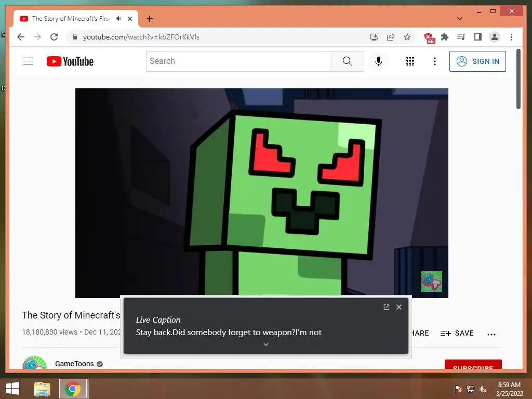Open Chrome extensions puzzle menu

(x=445, y=37)
